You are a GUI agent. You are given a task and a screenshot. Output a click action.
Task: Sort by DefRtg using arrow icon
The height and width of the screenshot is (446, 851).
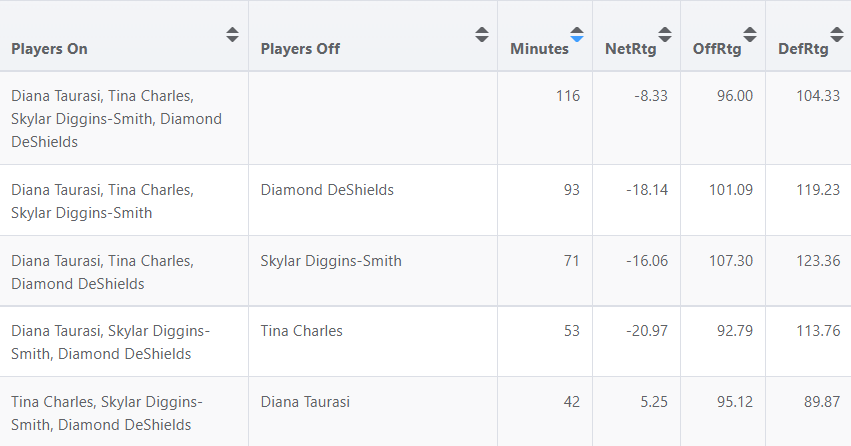click(x=837, y=34)
